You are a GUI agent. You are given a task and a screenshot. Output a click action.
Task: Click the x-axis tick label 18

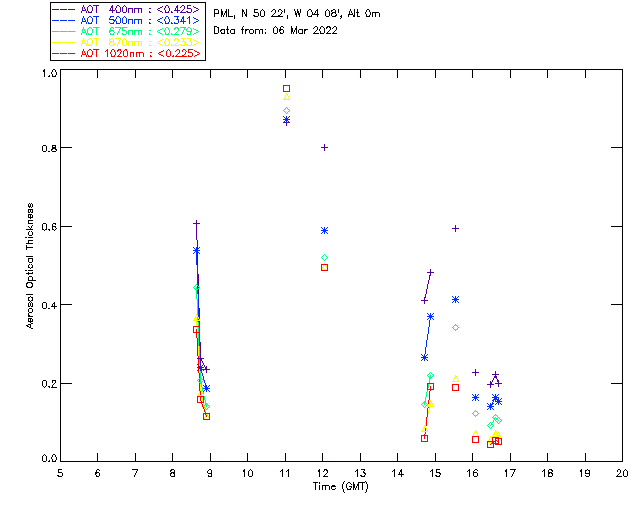pos(547,473)
